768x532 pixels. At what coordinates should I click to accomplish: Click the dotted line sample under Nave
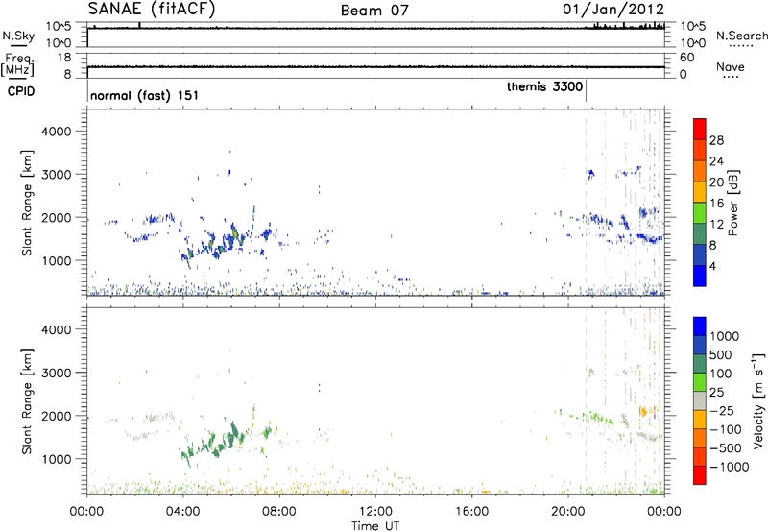coord(731,78)
